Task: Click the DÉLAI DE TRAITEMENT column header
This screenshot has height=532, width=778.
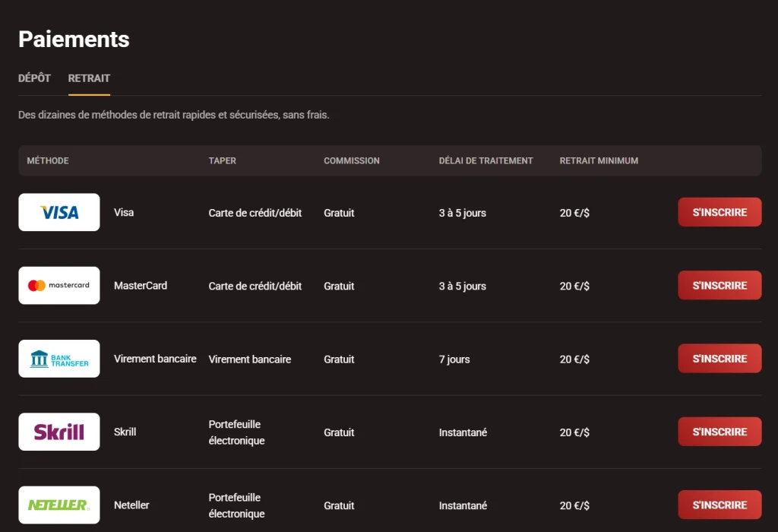Action: point(485,161)
